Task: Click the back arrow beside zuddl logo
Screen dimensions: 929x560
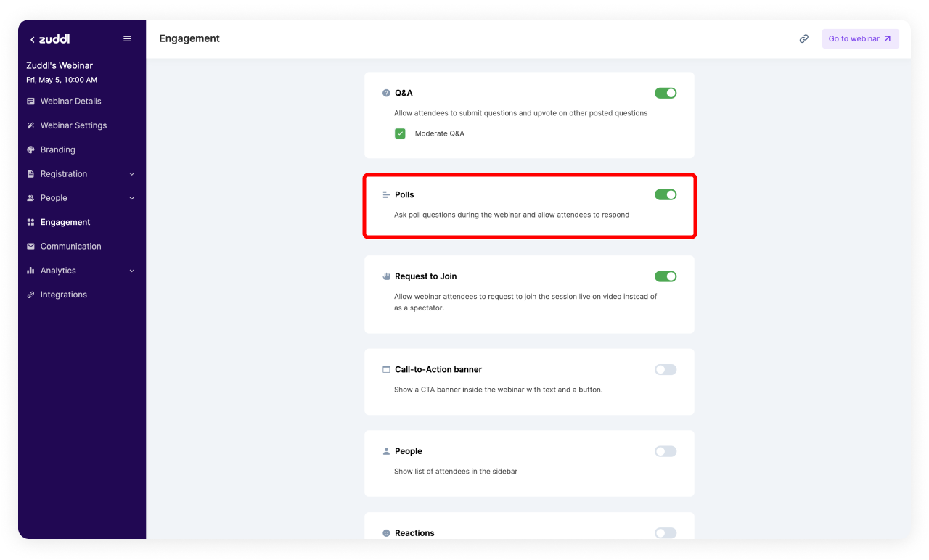Action: coord(32,40)
